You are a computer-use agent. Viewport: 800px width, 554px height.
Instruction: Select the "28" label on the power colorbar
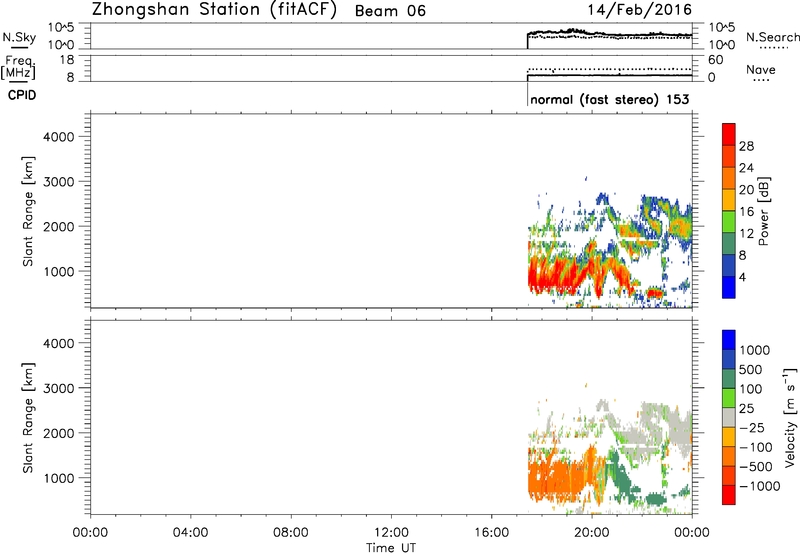pos(746,146)
